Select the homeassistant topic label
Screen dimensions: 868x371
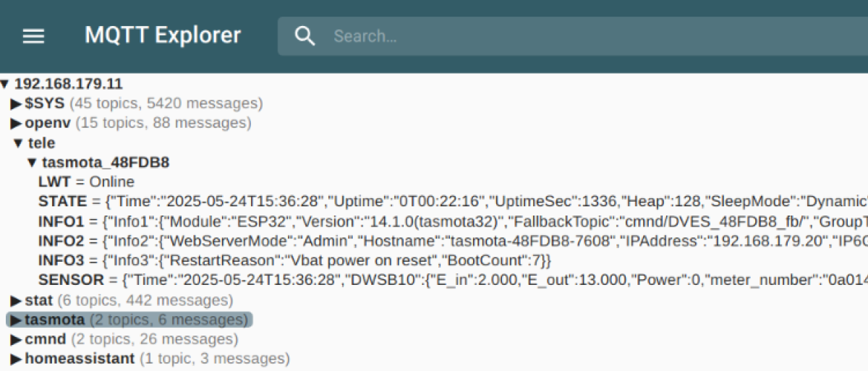80,359
